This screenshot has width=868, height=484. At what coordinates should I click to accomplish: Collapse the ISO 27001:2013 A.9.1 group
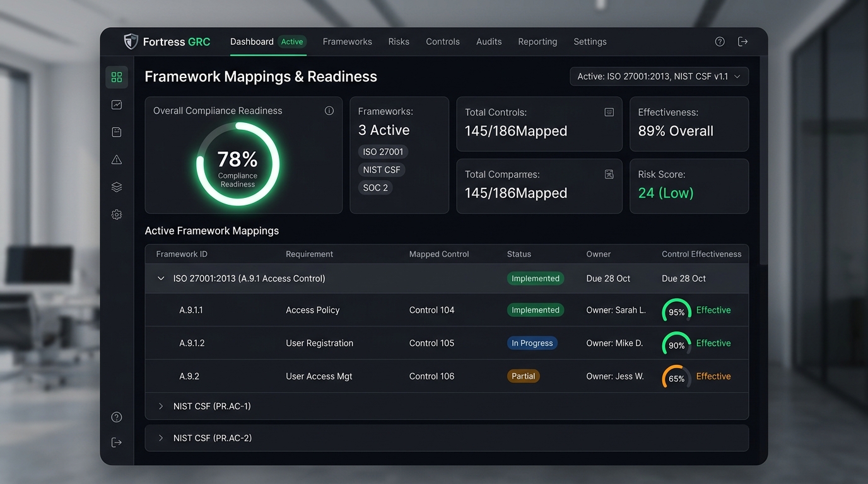(x=161, y=279)
